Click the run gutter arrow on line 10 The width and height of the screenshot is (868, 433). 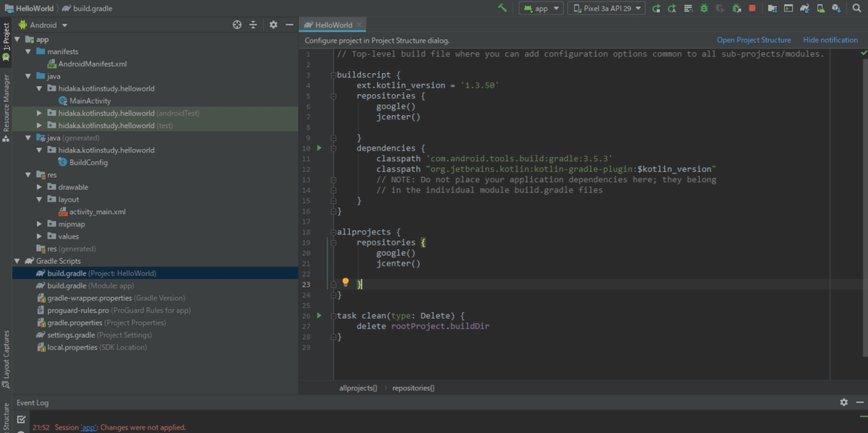319,148
